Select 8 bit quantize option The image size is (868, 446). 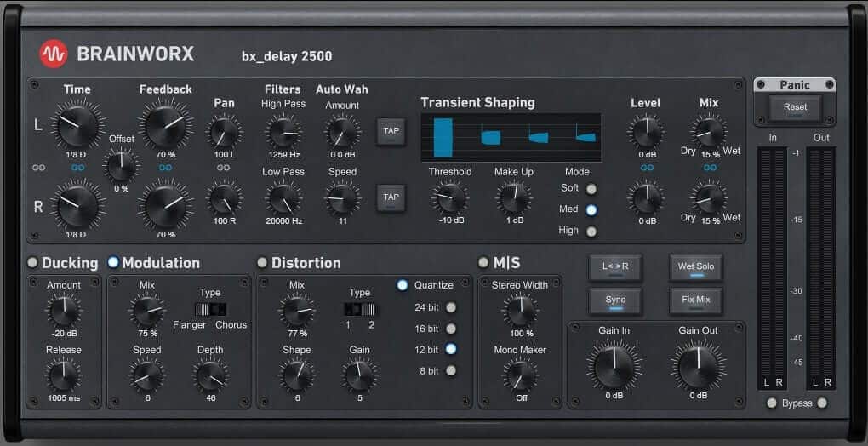point(451,371)
